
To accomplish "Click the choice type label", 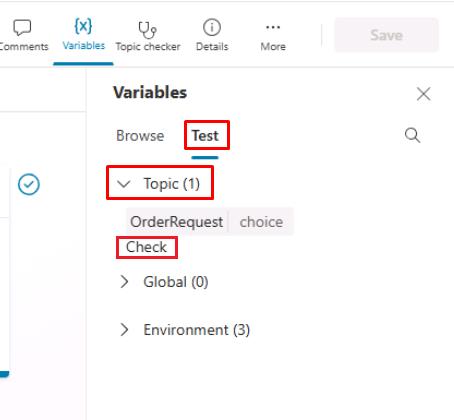I will click(x=261, y=222).
